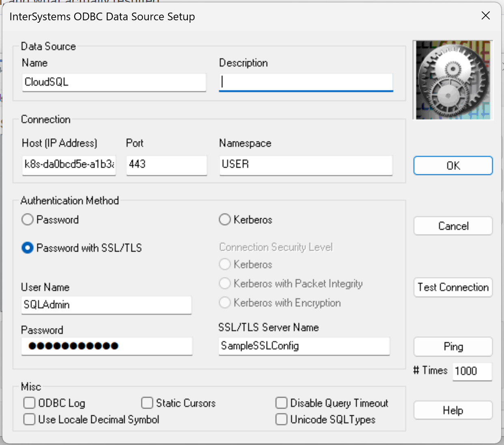Open the Help button
Screen dimensions: 504x445
[453, 410]
